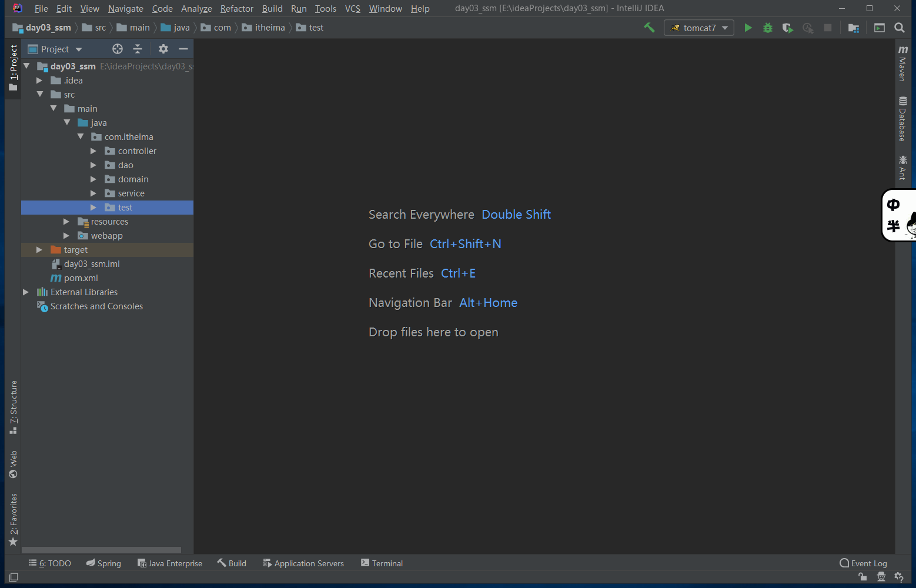
Task: Expand the resources folder
Action: click(x=66, y=222)
